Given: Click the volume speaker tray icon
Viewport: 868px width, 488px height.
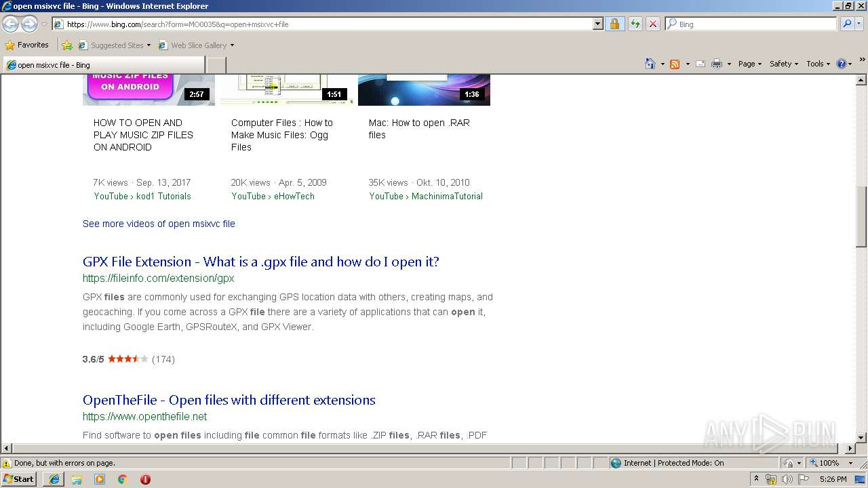Looking at the screenshot, I should [x=787, y=479].
